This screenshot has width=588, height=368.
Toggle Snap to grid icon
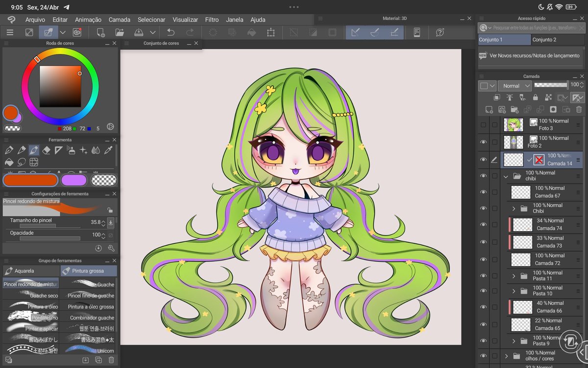pyautogui.click(x=394, y=32)
